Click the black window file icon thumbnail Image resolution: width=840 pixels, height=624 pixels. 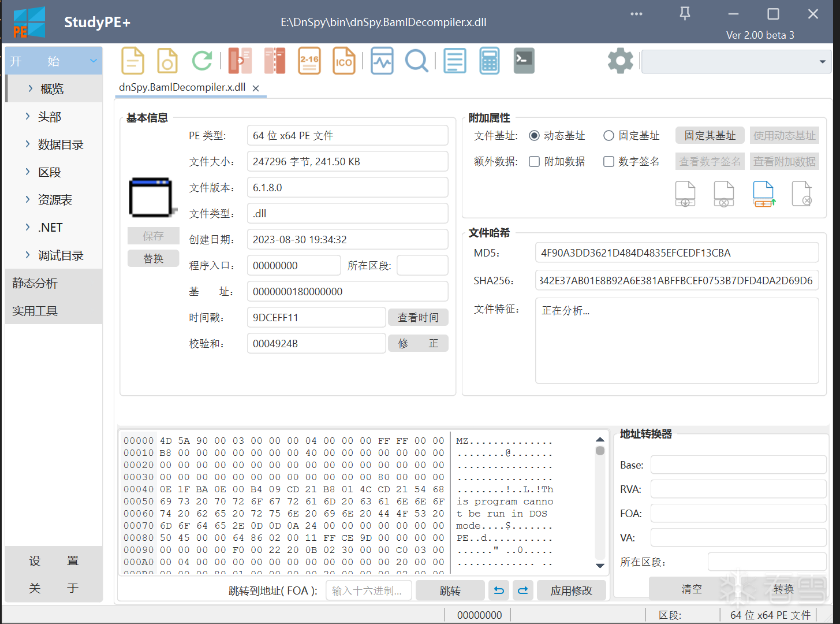pos(152,198)
